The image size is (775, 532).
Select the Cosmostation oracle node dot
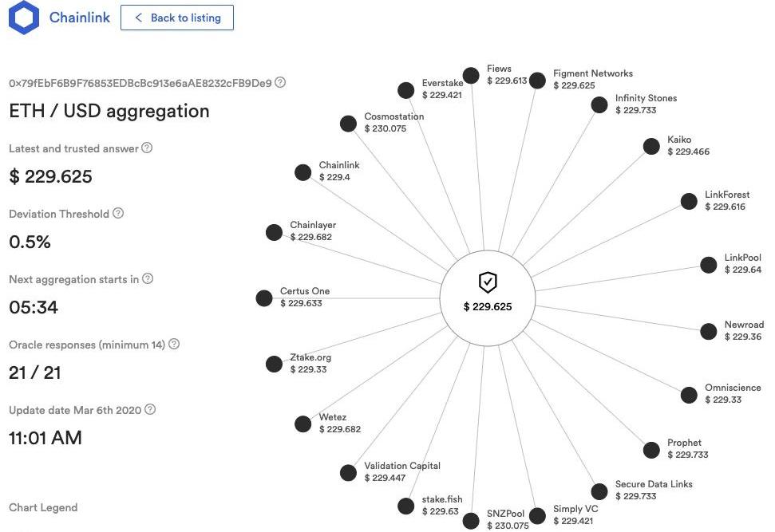(x=348, y=123)
